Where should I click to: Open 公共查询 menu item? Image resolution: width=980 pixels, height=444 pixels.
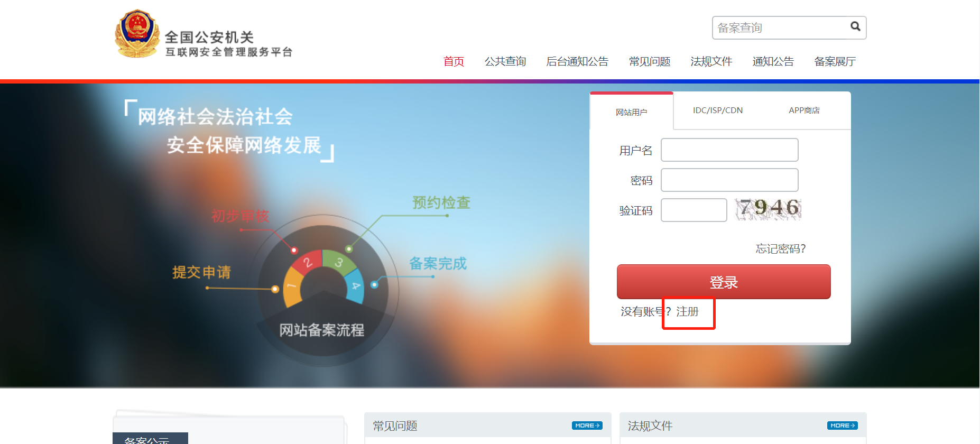(x=505, y=61)
